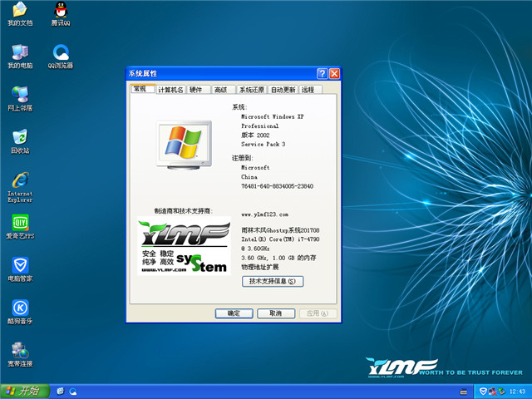Launch the Internet Explorer desktop icon
The height and width of the screenshot is (399, 532).
(x=20, y=187)
